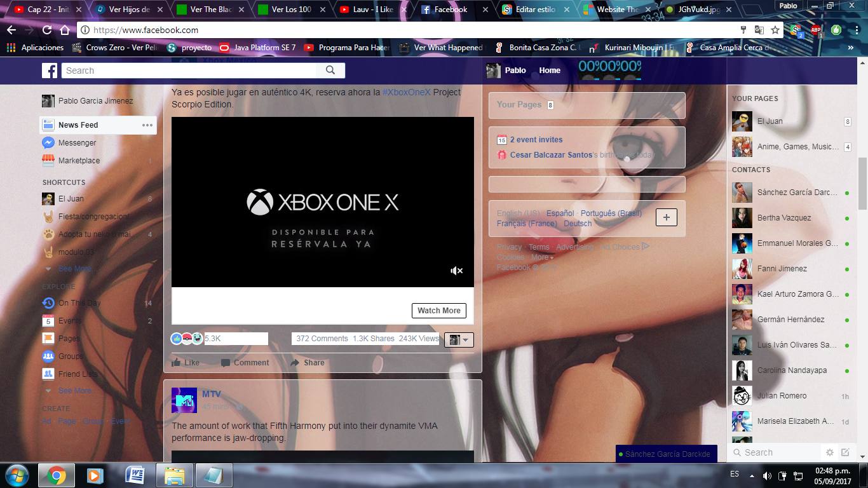
Task: Open the #XboxOneX hashtag link
Action: 407,92
